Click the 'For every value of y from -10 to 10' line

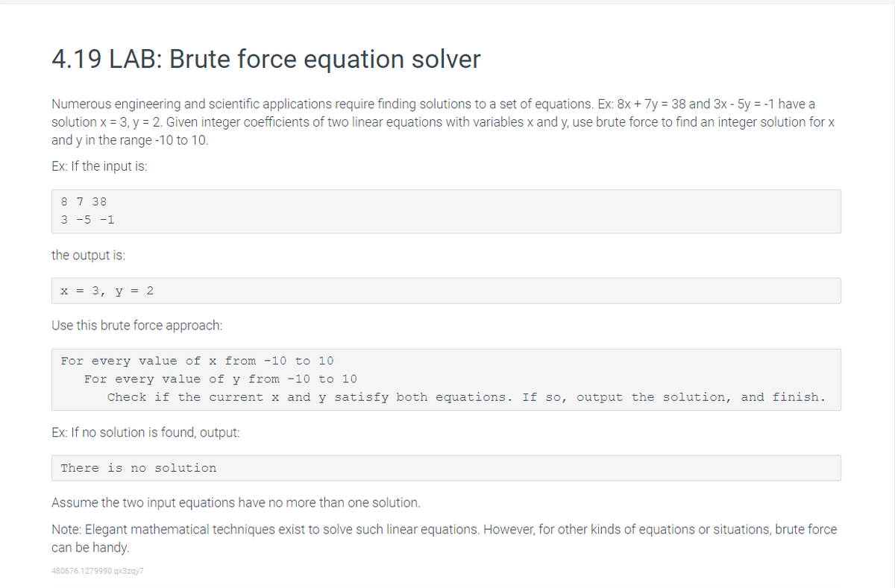click(x=221, y=379)
